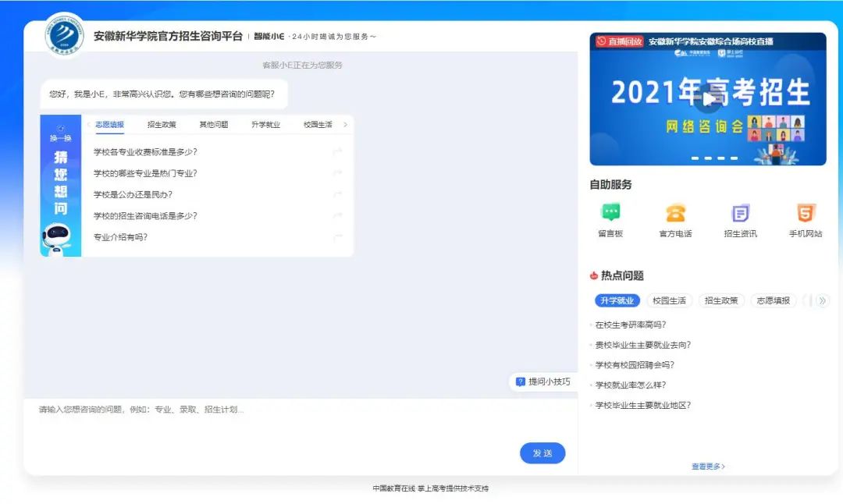Viewport: 843px width, 504px height.
Task: Click share arrow beside 学校的哪些专业是热门专业
Action: coord(338,173)
